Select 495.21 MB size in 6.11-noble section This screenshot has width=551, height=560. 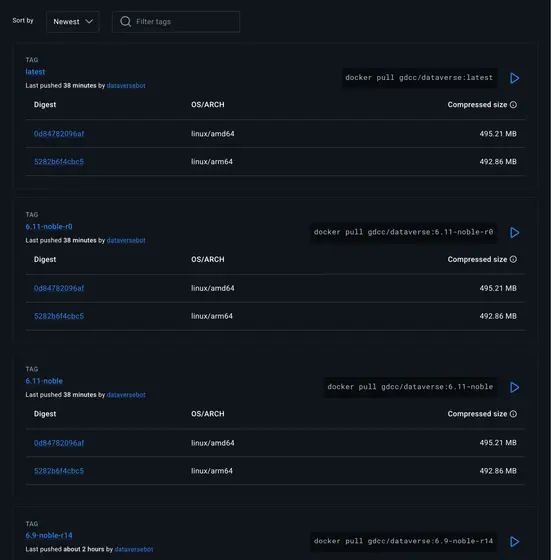[x=498, y=443]
